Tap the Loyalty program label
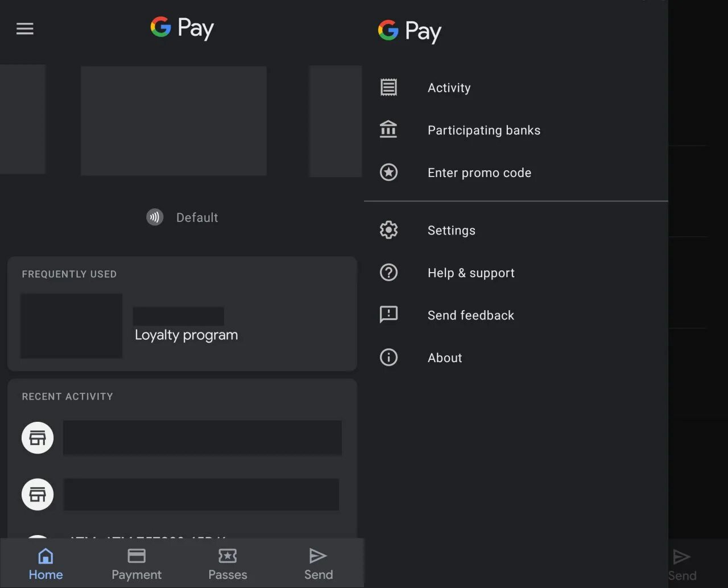The width and height of the screenshot is (728, 588). click(186, 335)
